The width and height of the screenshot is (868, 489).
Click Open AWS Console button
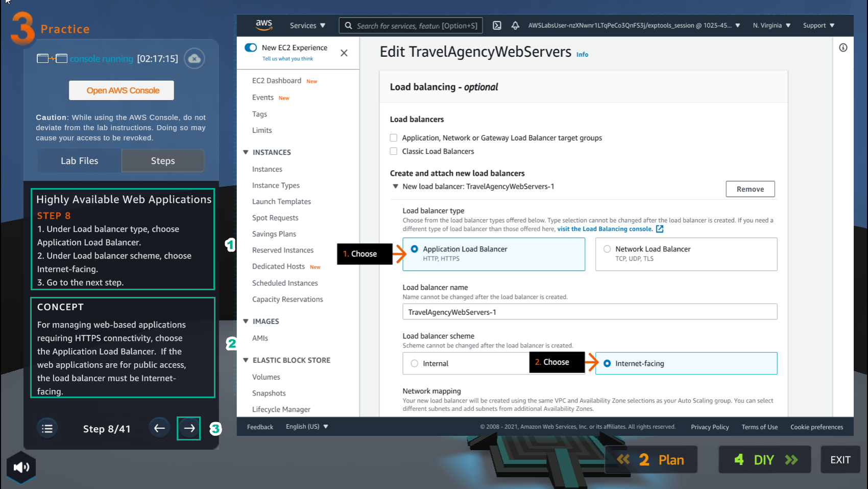122,90
